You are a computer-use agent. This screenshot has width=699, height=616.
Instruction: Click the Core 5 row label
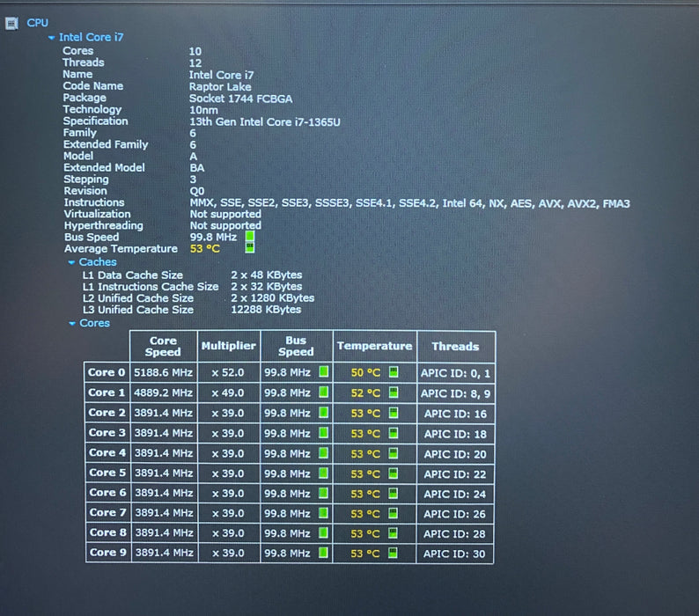tap(107, 473)
